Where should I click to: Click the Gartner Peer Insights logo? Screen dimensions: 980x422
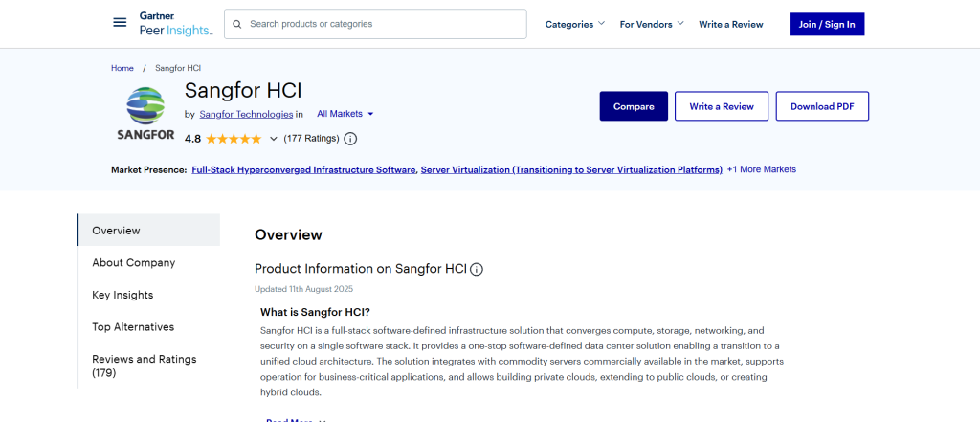(176, 24)
